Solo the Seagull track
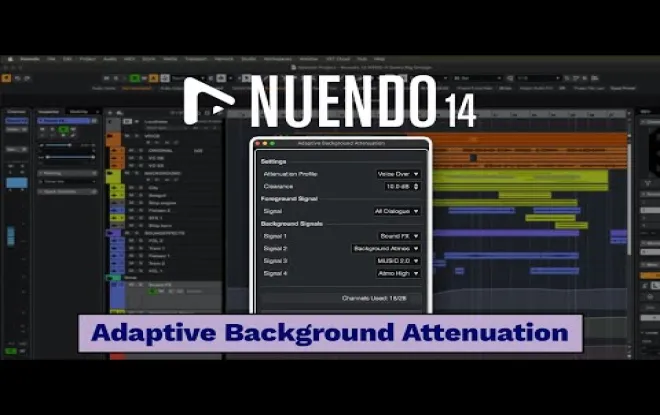The width and height of the screenshot is (660, 415). 139,196
